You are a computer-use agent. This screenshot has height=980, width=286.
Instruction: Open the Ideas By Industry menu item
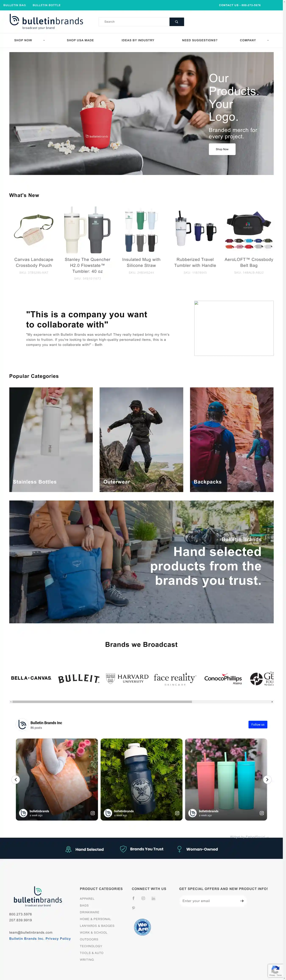tap(138, 40)
